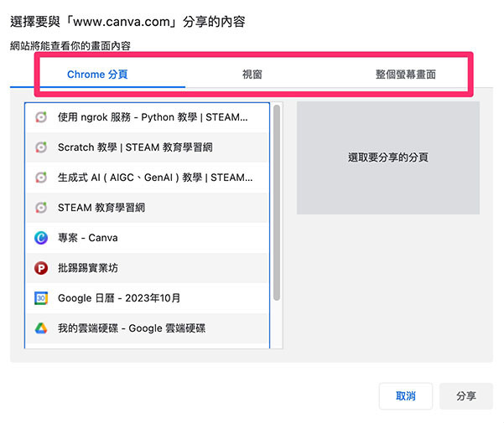This screenshot has height=423, width=504.
Task: Select the Google 日曆 - 2023年10月 row
Action: 148,298
